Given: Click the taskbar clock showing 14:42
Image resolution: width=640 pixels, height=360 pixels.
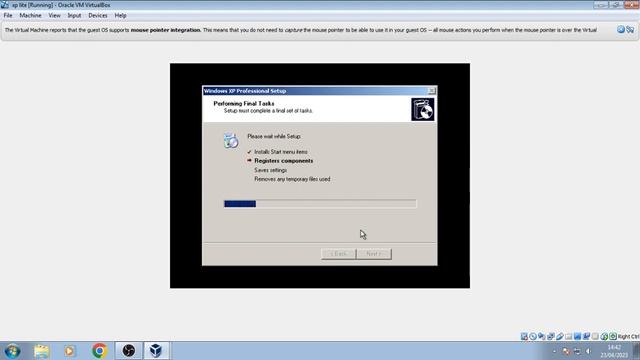Looking at the screenshot, I should 614,351.
